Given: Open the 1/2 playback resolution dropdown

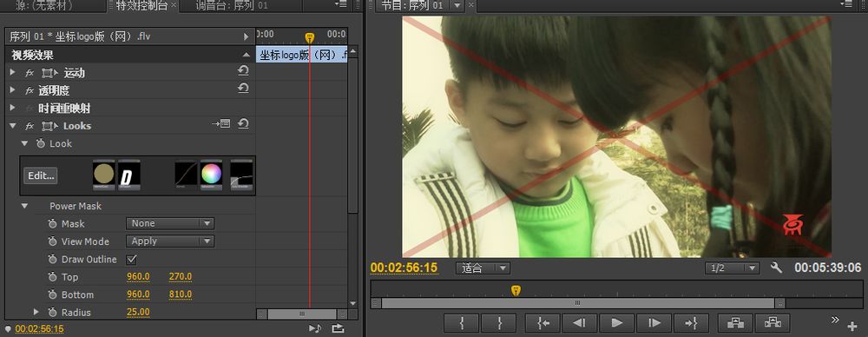Looking at the screenshot, I should tap(732, 268).
